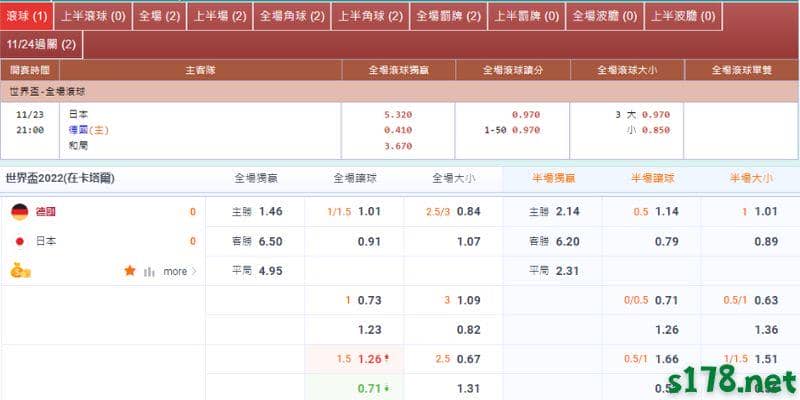Select the 半場獨贏 column tab
The width and height of the screenshot is (800, 400).
[x=553, y=179]
